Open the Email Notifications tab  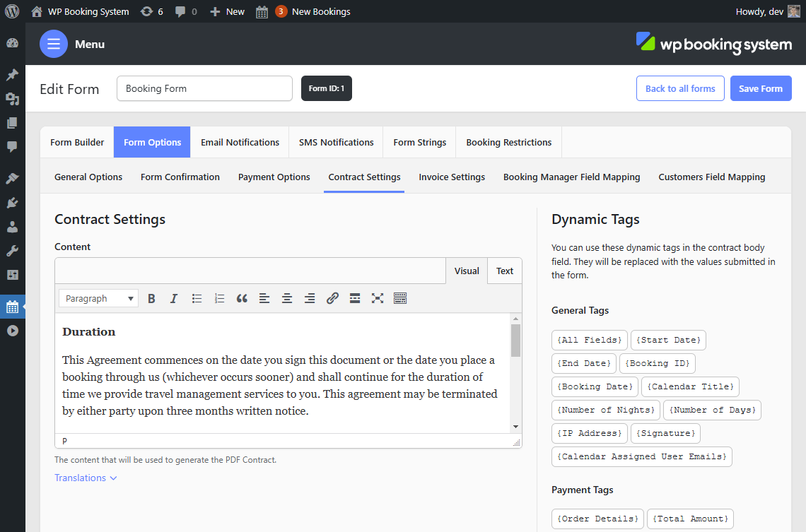[x=240, y=142]
